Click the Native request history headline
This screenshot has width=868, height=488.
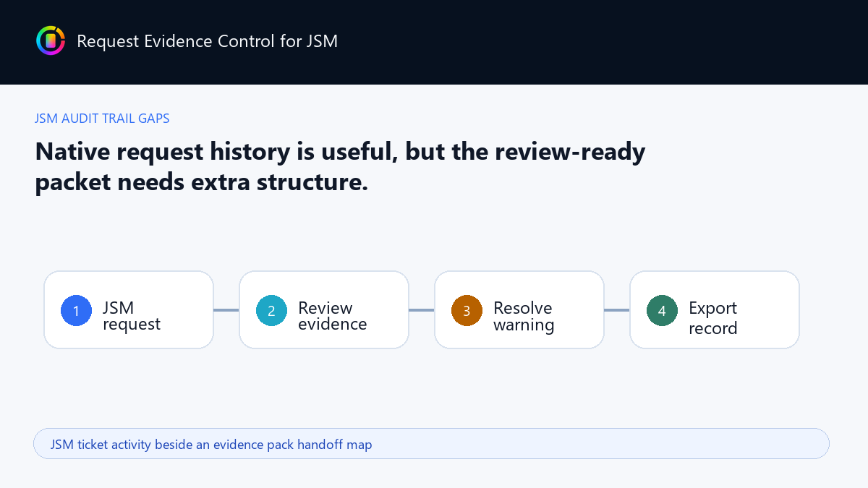340,166
